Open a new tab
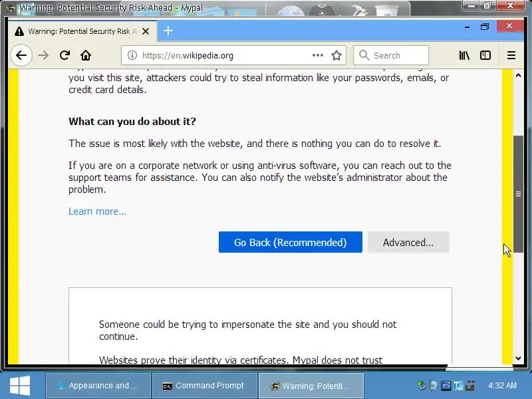532x399 pixels. click(x=168, y=31)
